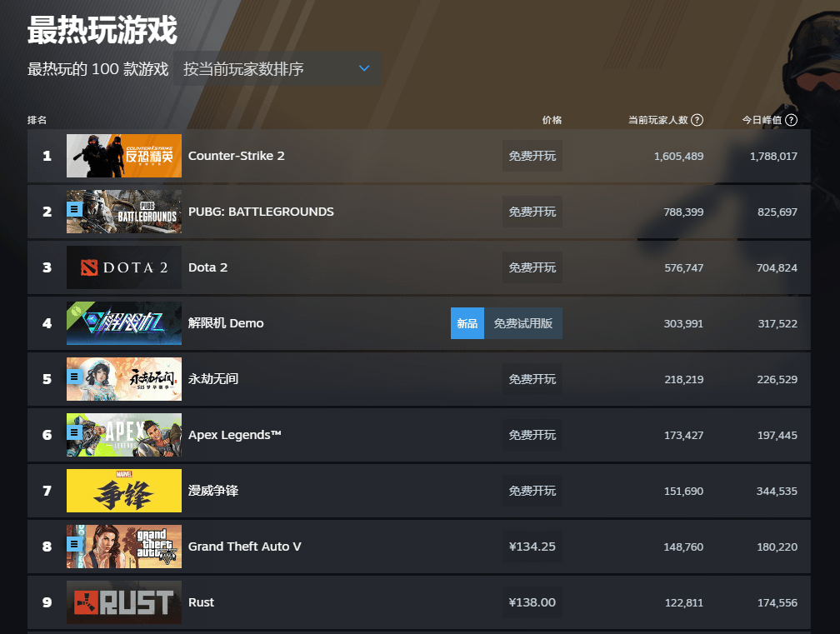This screenshot has height=634, width=840.
Task: Click the 排名 column header
Action: coord(37,120)
